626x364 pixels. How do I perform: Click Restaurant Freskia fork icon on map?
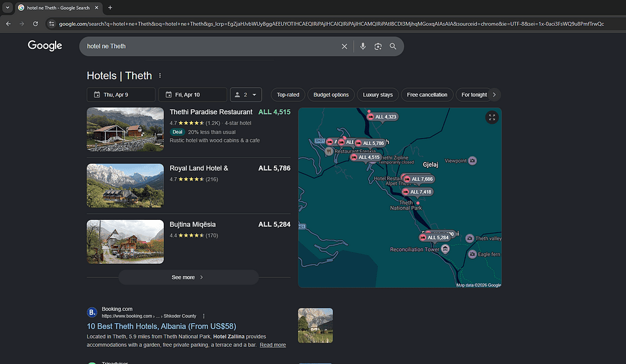[329, 151]
